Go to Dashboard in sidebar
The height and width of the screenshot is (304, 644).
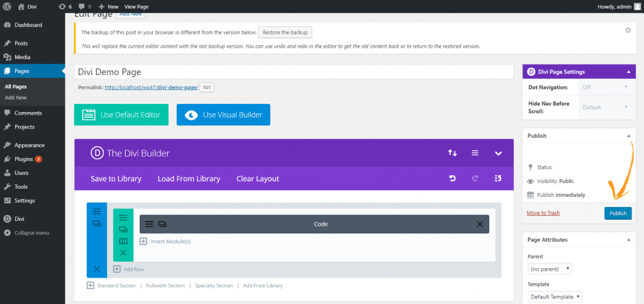(x=28, y=25)
